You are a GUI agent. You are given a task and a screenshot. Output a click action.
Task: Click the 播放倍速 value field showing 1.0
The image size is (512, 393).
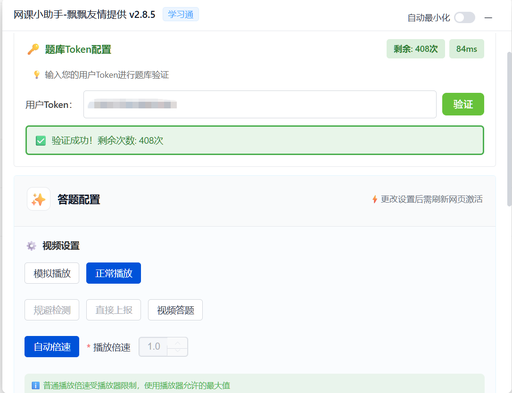pos(154,347)
